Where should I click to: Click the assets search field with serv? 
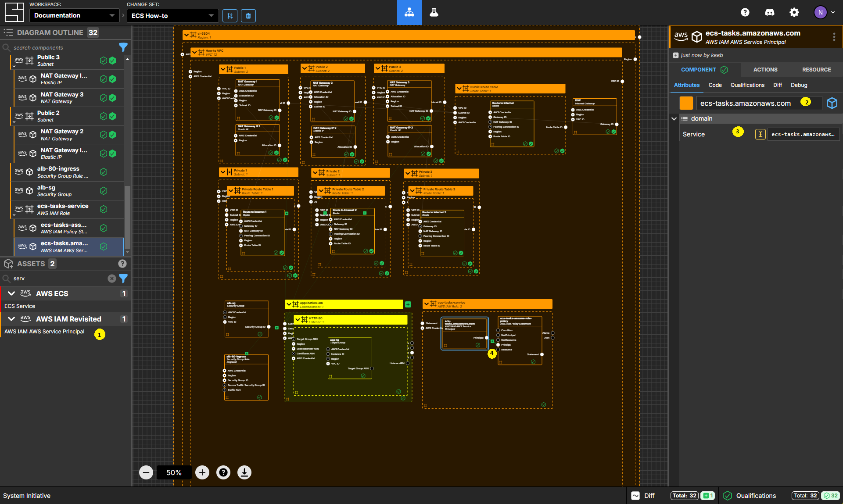pyautogui.click(x=59, y=279)
